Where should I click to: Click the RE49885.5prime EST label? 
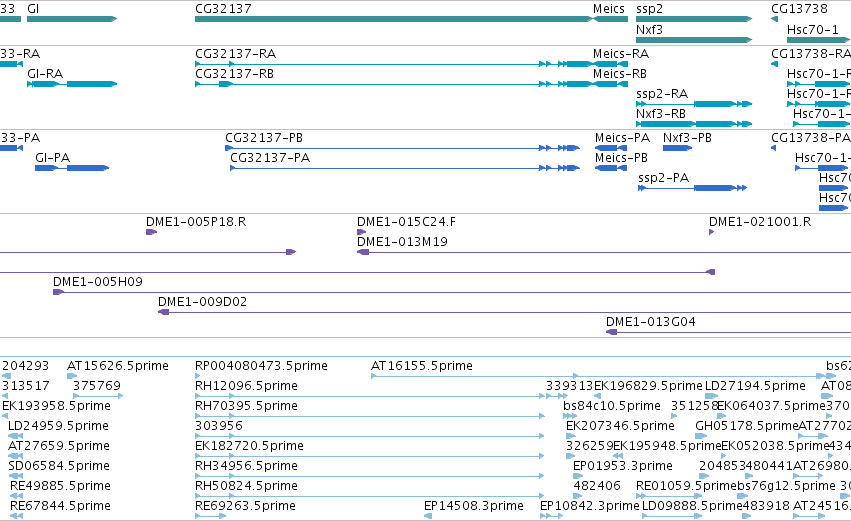60,486
